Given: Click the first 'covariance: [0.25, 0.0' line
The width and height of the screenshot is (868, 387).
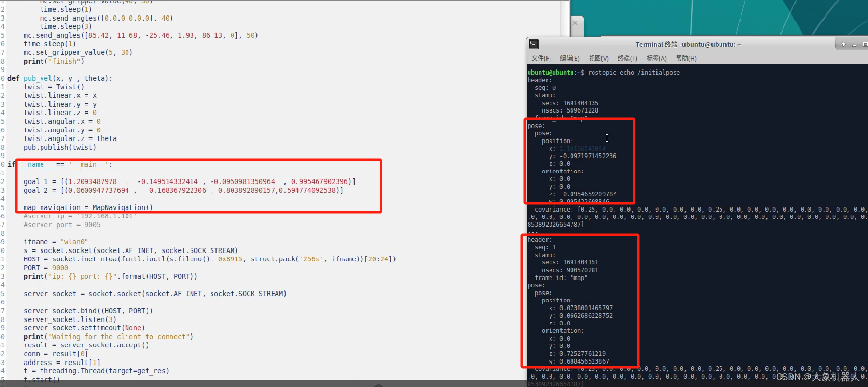Looking at the screenshot, I should (x=701, y=209).
